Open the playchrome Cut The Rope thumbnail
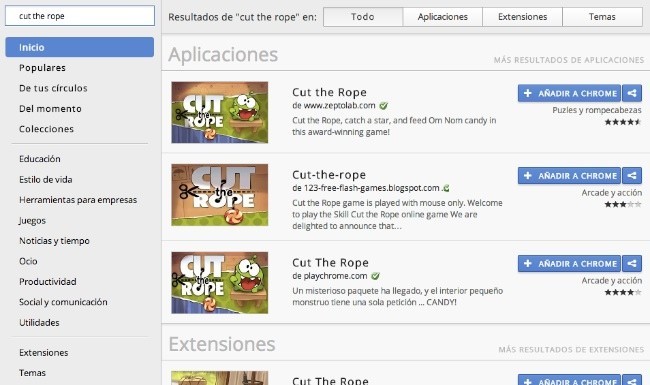 (x=220, y=283)
